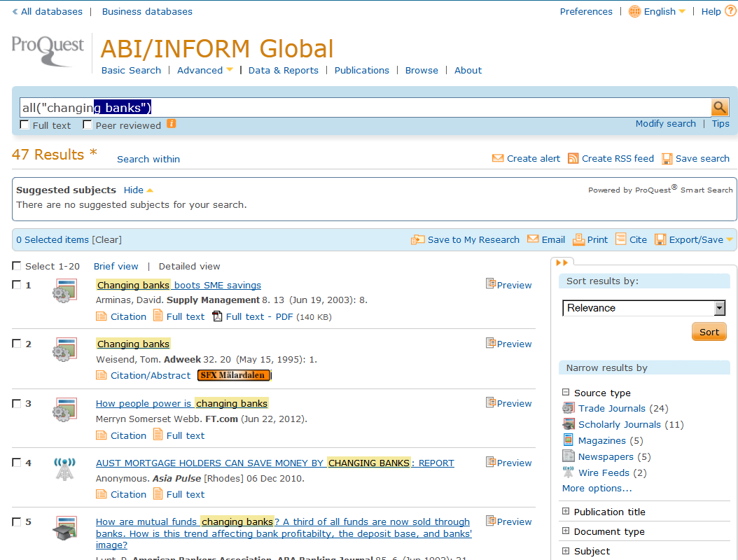The height and width of the screenshot is (560, 738).
Task: Click the Save to My Research folder icon
Action: click(417, 239)
